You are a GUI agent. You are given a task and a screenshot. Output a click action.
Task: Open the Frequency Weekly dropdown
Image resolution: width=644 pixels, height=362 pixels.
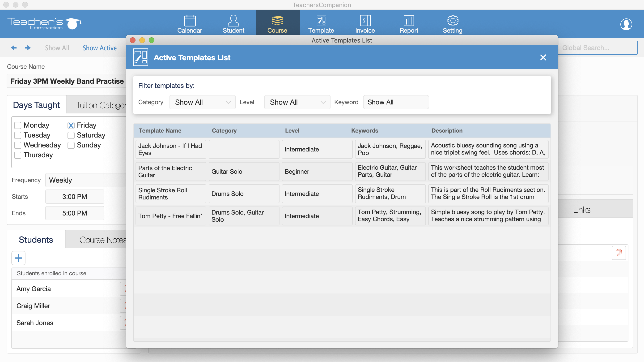(85, 180)
